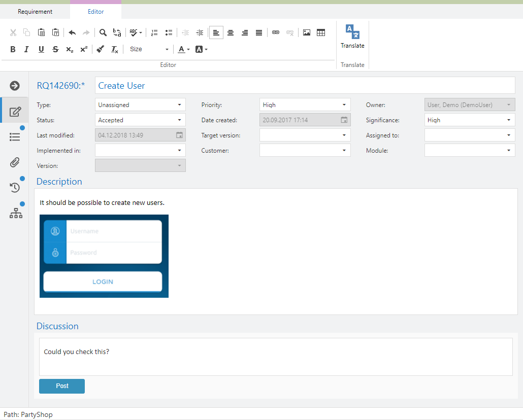This screenshot has width=523, height=420.
Task: Insert a table with the table icon
Action: click(321, 32)
